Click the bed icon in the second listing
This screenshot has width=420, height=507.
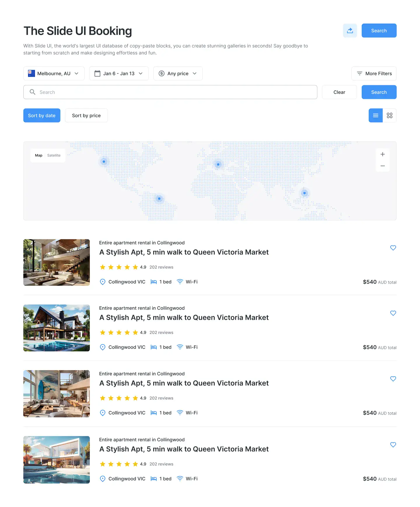[154, 347]
